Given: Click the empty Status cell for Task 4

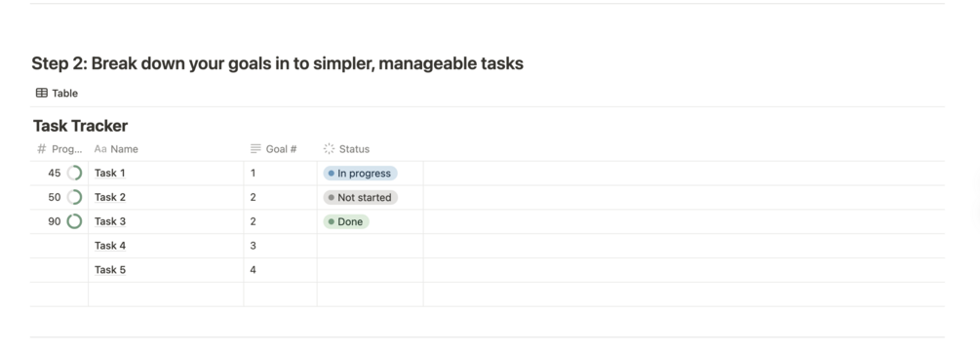Looking at the screenshot, I should (370, 246).
